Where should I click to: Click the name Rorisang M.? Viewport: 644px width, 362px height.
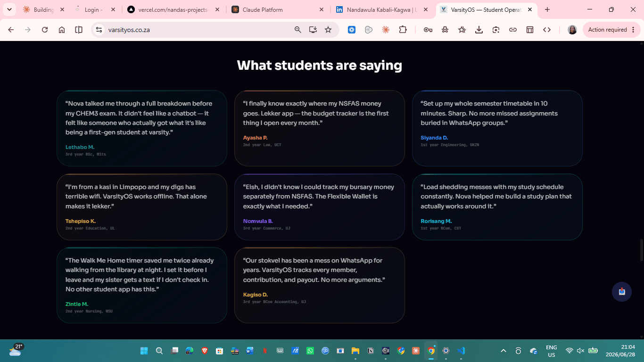tap(436, 221)
